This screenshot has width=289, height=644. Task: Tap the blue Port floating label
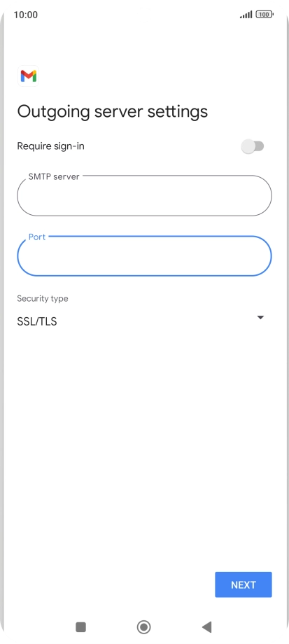pyautogui.click(x=37, y=237)
